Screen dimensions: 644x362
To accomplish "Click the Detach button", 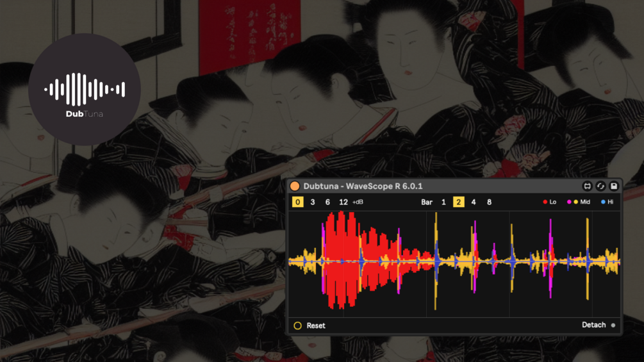I will [594, 325].
